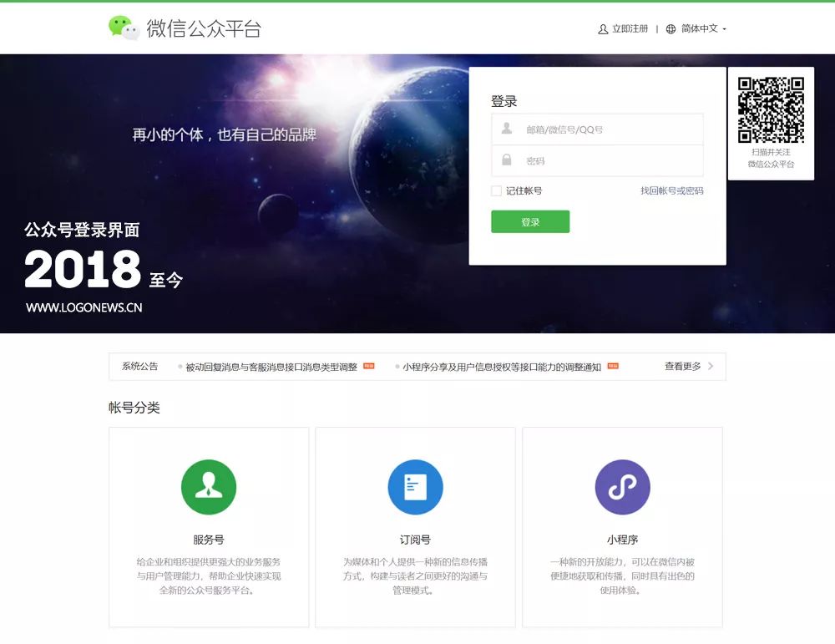Screen dimensions: 835x644
Task: Enable the 记住帐号 remember account checkbox
Action: [x=495, y=190]
